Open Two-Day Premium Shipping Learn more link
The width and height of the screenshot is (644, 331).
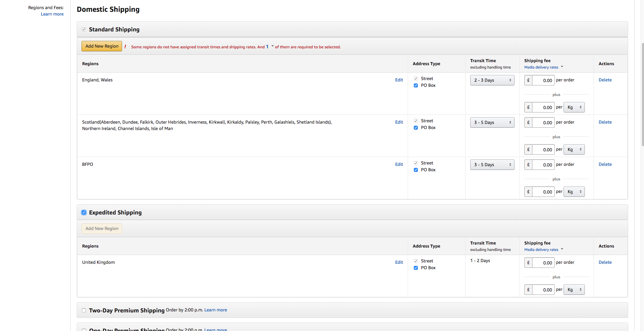click(x=216, y=310)
